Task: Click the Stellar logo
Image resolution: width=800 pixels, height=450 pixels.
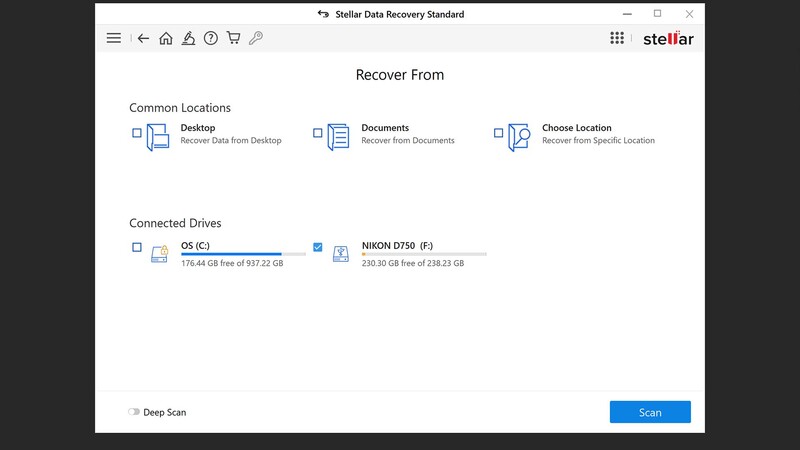Action: 668,39
